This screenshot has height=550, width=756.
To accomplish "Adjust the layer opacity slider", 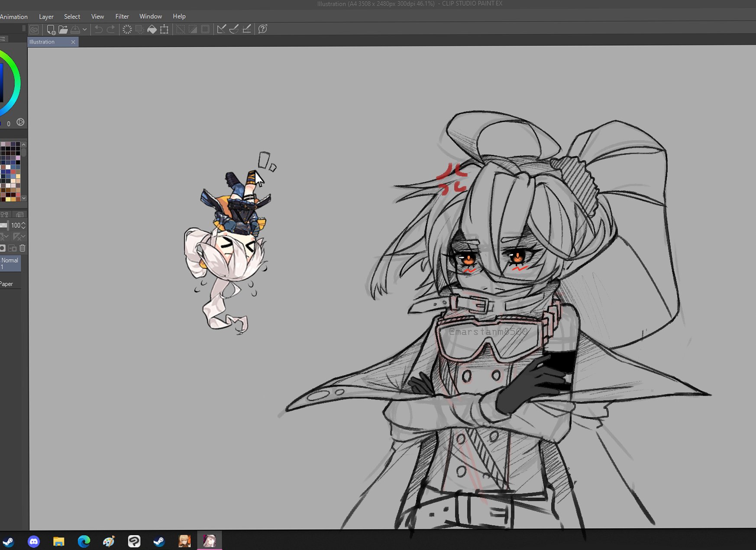I will (x=4, y=225).
